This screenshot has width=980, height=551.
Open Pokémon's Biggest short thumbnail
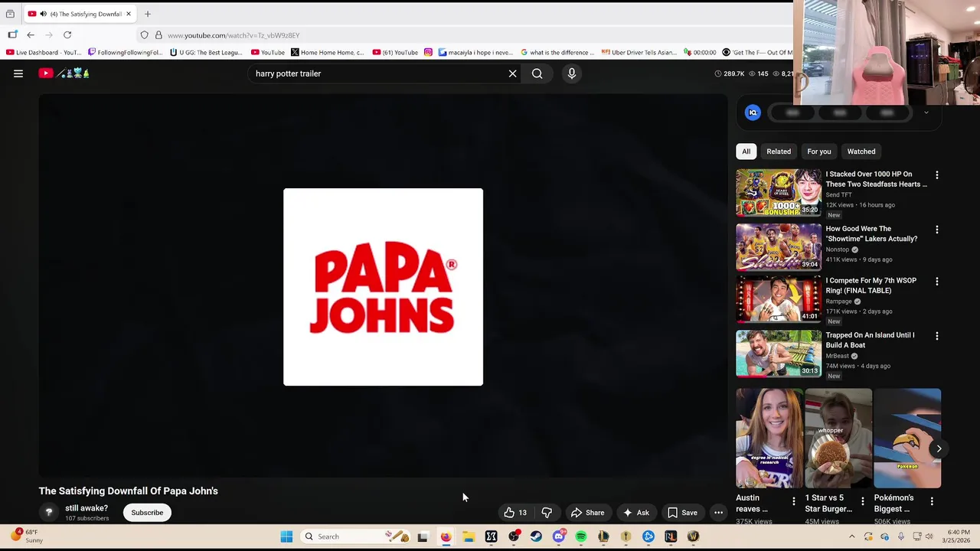pos(907,439)
